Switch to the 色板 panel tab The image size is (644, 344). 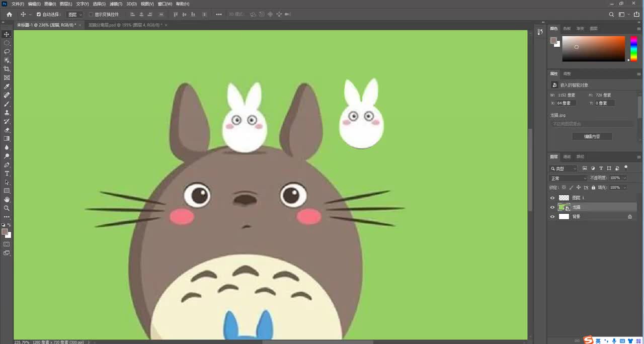point(567,29)
